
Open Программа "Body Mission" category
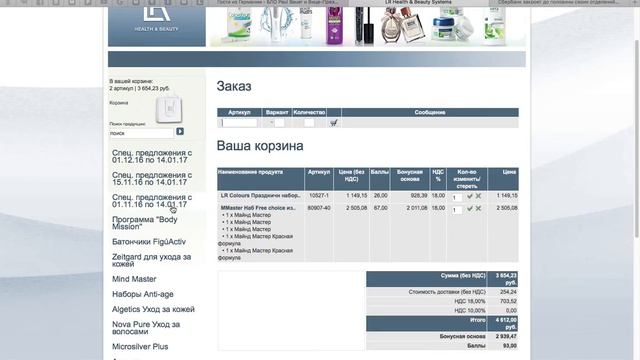[145, 223]
